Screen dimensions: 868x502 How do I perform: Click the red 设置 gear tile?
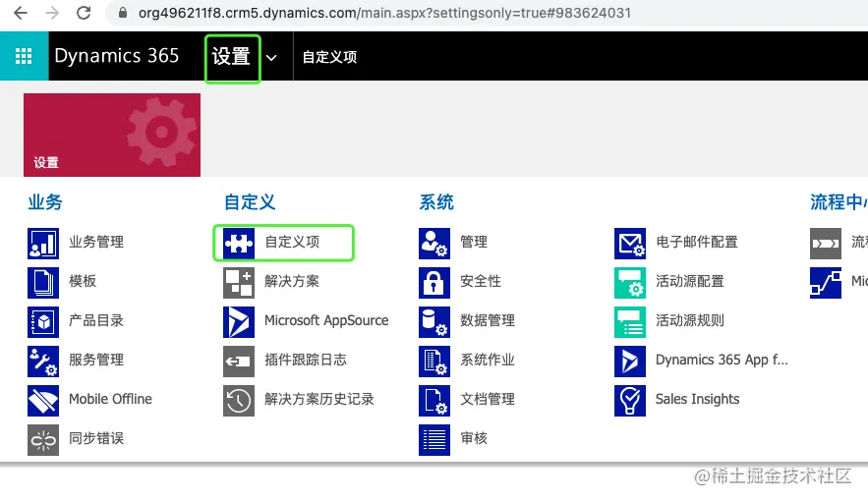(x=112, y=135)
